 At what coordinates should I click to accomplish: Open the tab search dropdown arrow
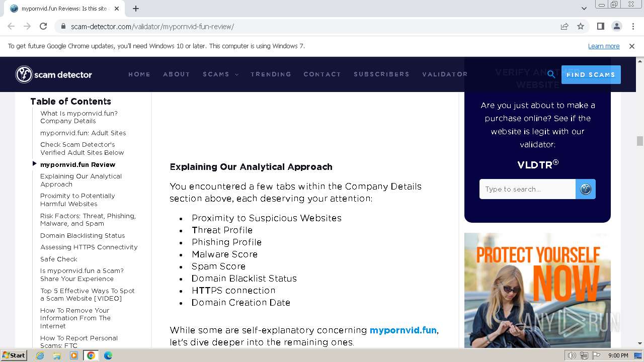pyautogui.click(x=584, y=9)
